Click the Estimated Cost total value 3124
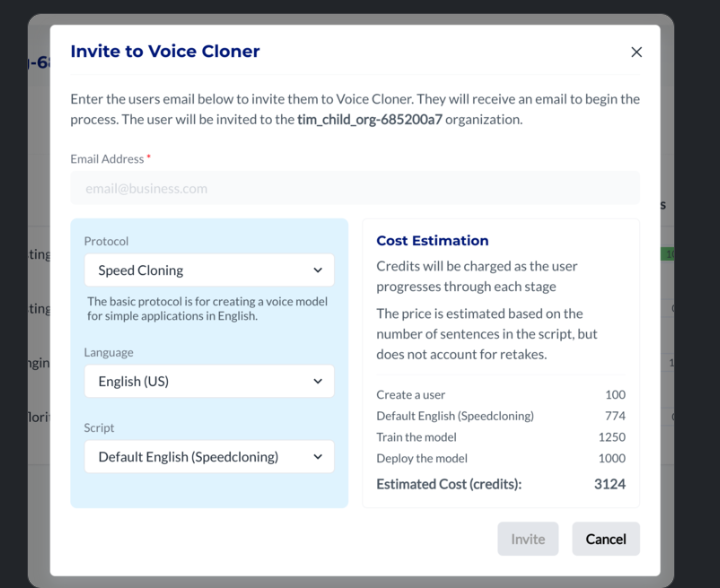Image resolution: width=720 pixels, height=588 pixels. (610, 484)
